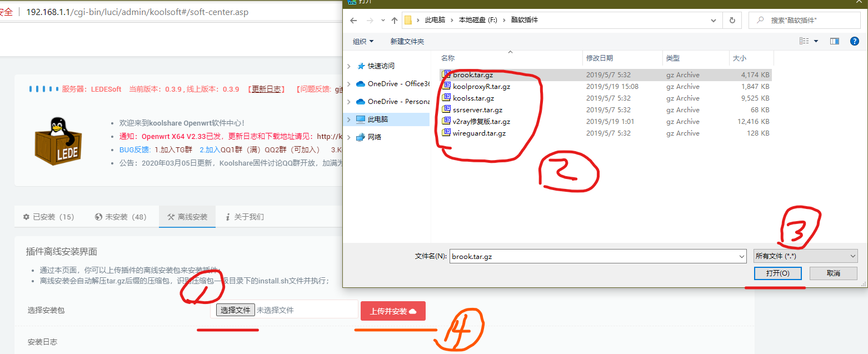Click 新建文件夹 in dialog toolbar
Screen dimensions: 868x354
coord(407,41)
